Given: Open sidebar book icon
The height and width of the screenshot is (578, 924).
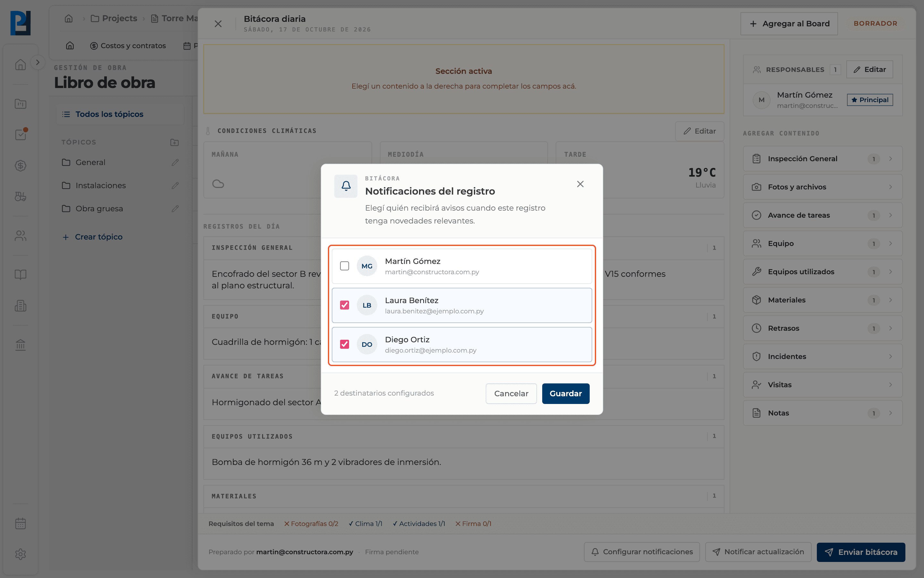Looking at the screenshot, I should (21, 275).
